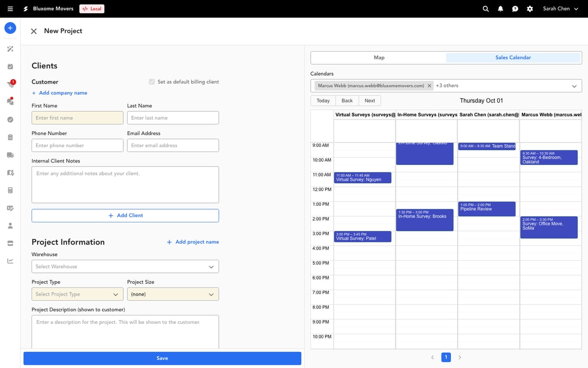The image size is (588, 368).
Task: Advance calendar with Next button
Action: 370,100
